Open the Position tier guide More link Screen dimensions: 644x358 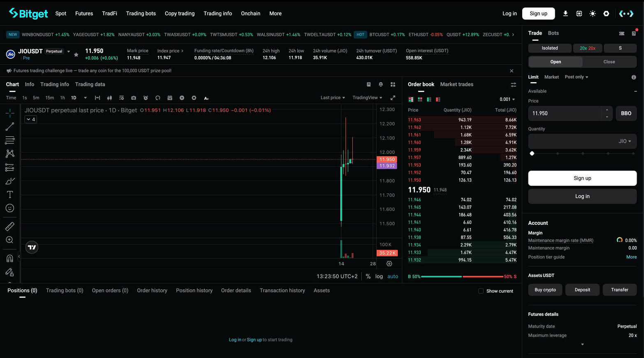pos(631,257)
